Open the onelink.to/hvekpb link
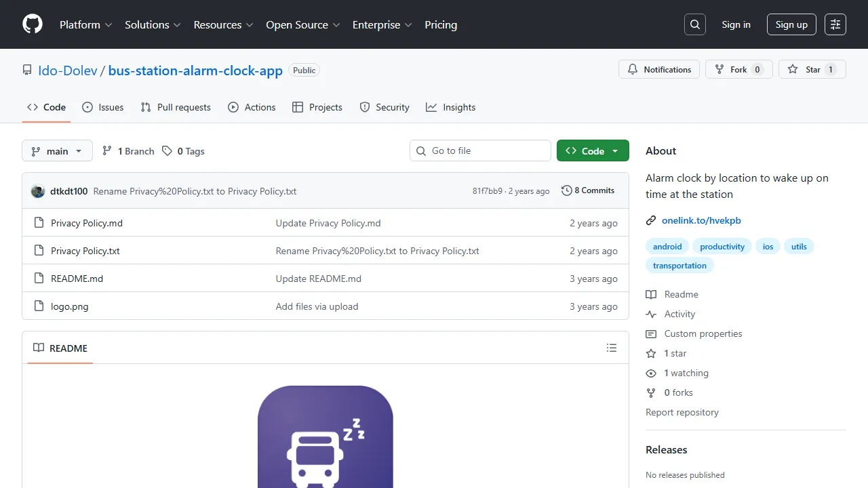 [701, 220]
